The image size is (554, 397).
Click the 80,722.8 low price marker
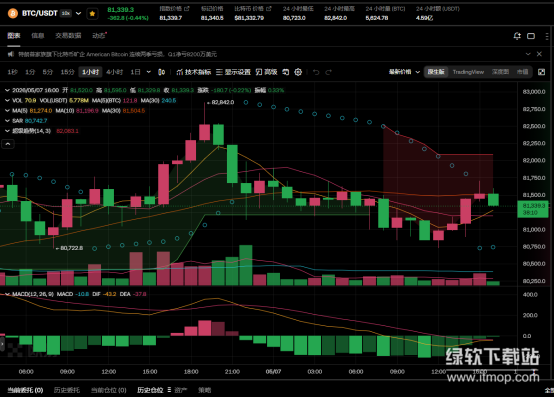[71, 248]
